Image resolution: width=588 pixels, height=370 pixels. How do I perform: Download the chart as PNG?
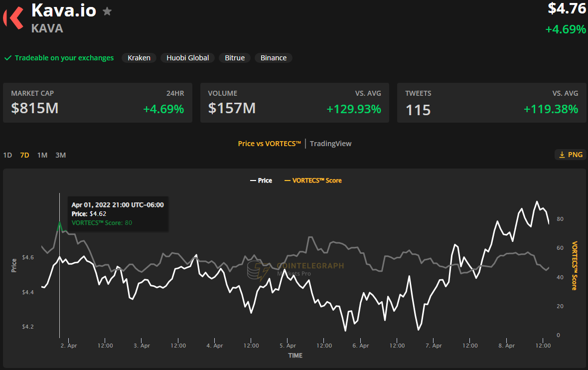(x=571, y=155)
